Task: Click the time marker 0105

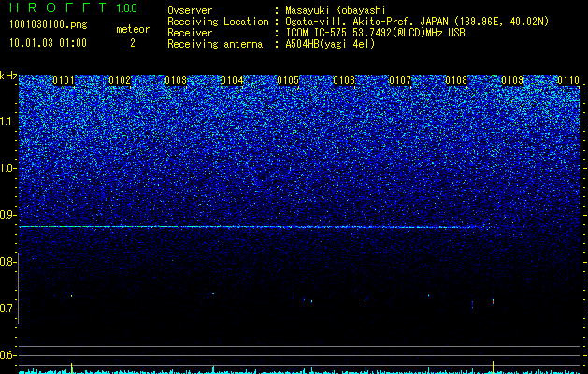Action: click(288, 80)
